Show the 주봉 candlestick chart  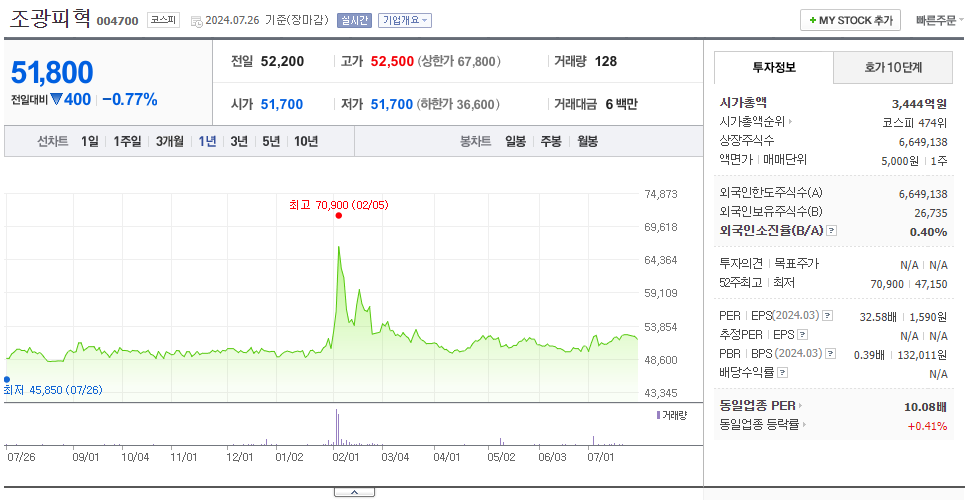[x=551, y=141]
